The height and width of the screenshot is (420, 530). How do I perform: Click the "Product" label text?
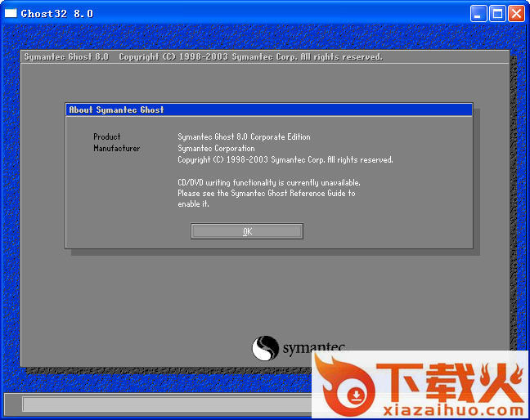[x=107, y=136]
